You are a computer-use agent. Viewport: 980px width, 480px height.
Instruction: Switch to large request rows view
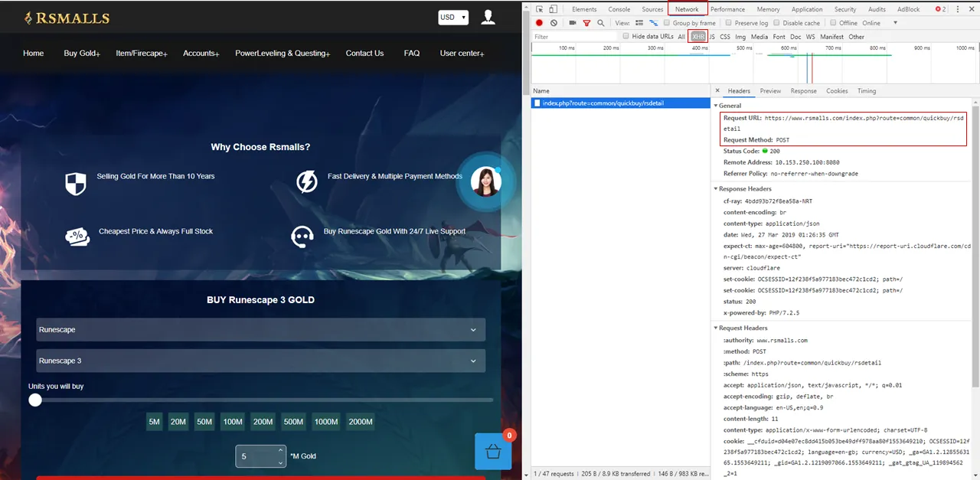click(639, 23)
